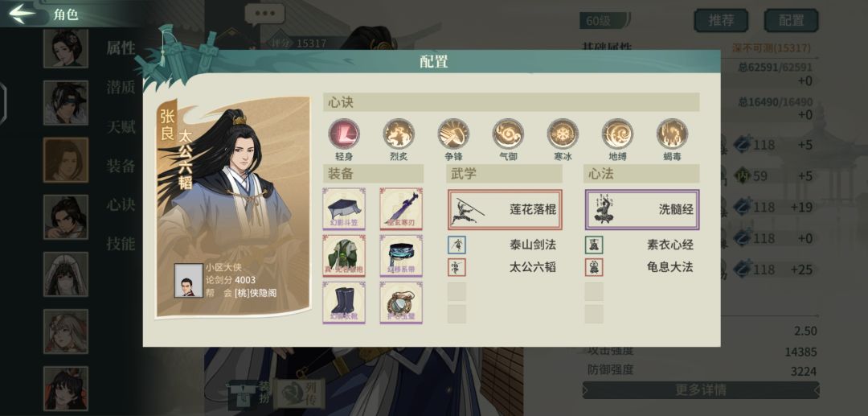Tap the 争锋 heart-technique icon
Screen dimensions: 868x416
click(453, 134)
